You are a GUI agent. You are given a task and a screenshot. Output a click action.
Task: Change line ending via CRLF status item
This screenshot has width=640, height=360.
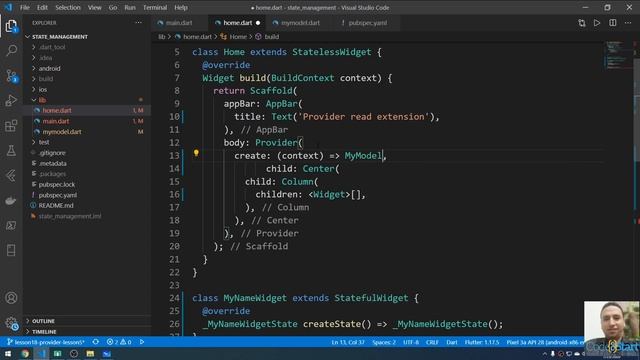[x=432, y=342]
